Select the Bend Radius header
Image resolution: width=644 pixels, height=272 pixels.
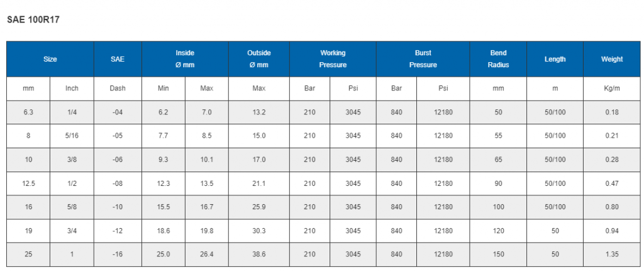498,59
